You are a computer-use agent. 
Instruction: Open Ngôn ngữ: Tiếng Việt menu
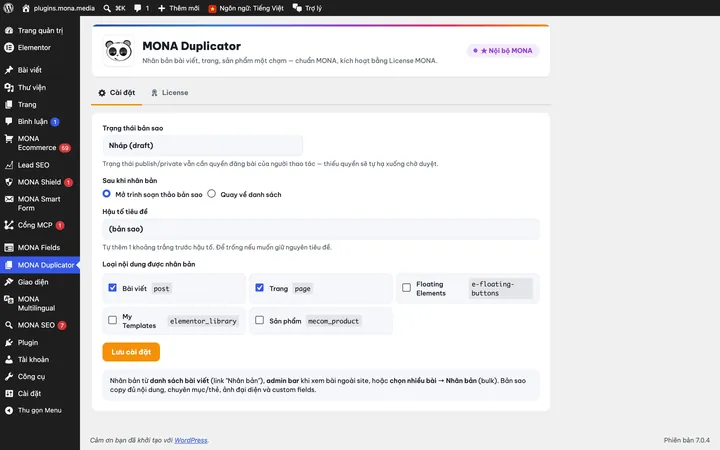pyautogui.click(x=246, y=8)
